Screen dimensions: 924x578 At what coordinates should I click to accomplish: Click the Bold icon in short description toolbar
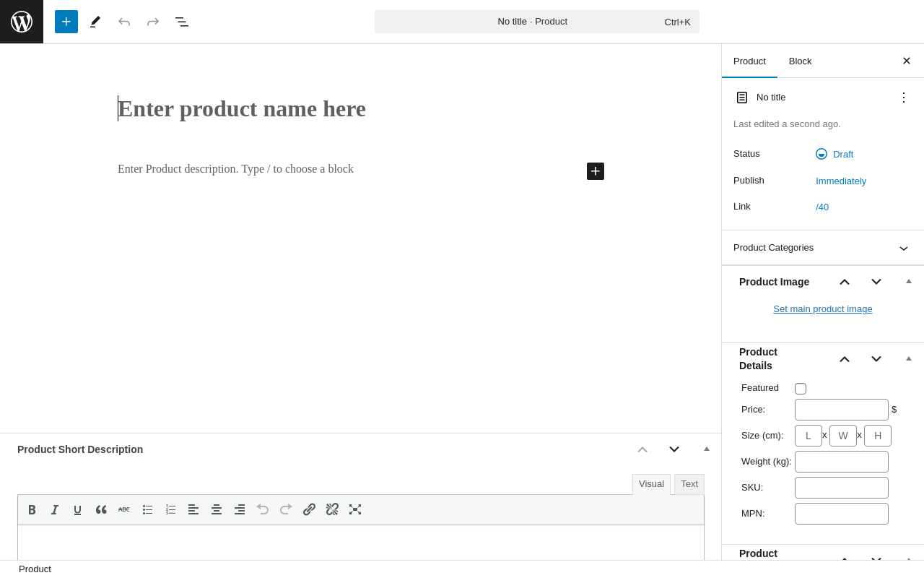click(x=32, y=509)
